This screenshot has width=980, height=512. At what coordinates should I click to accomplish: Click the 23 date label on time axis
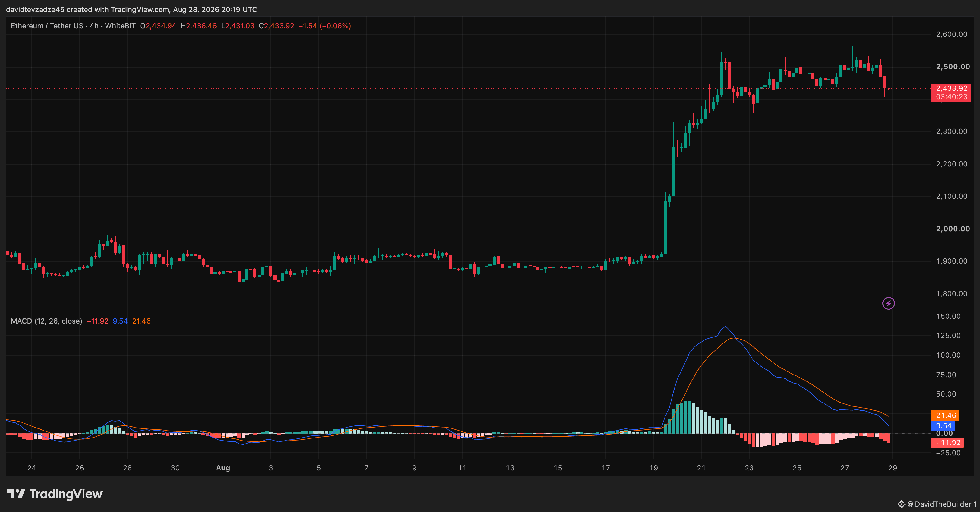point(749,468)
